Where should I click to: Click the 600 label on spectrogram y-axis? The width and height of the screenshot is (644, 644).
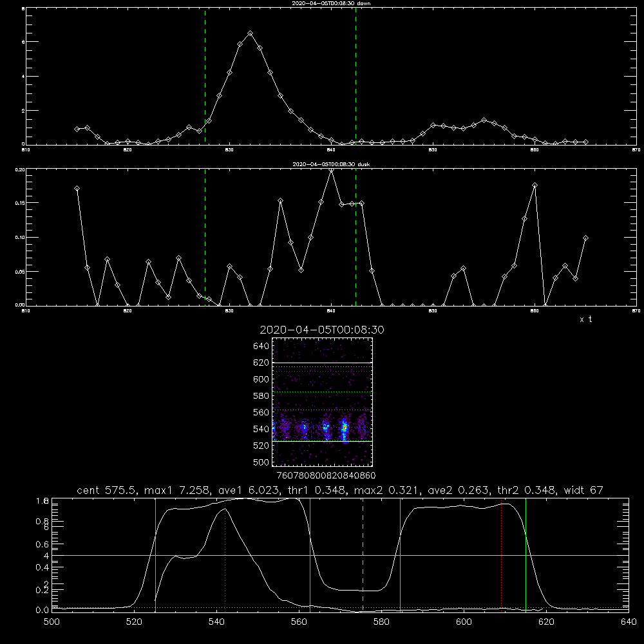coord(261,379)
